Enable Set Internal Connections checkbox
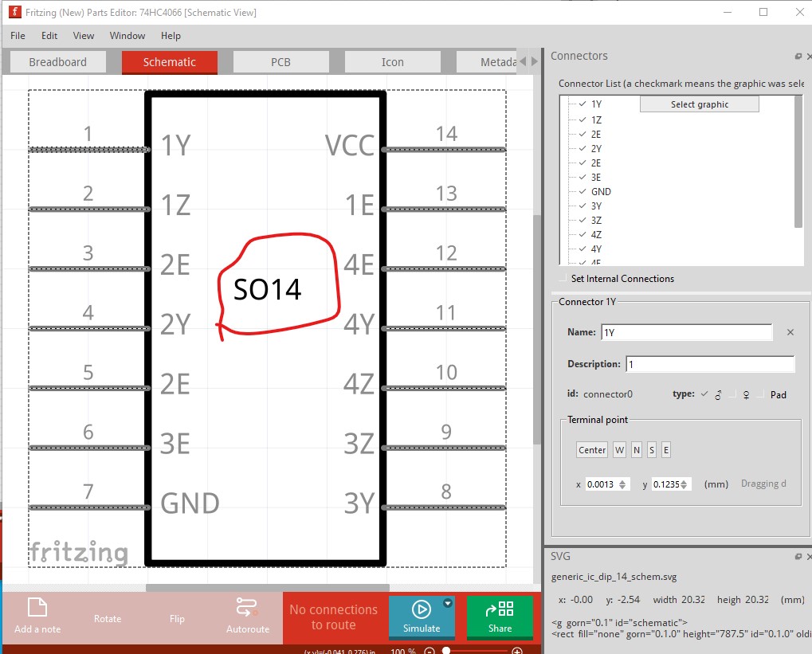This screenshot has height=654, width=812. click(x=563, y=279)
